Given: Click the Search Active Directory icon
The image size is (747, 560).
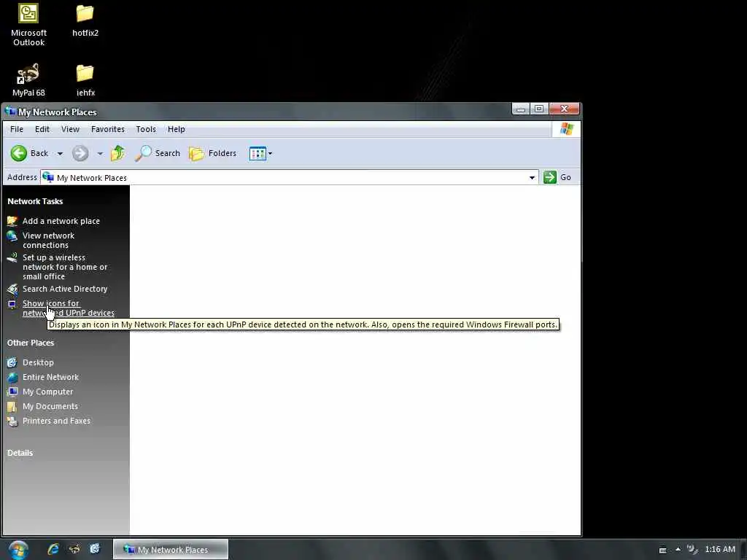Looking at the screenshot, I should click(12, 289).
